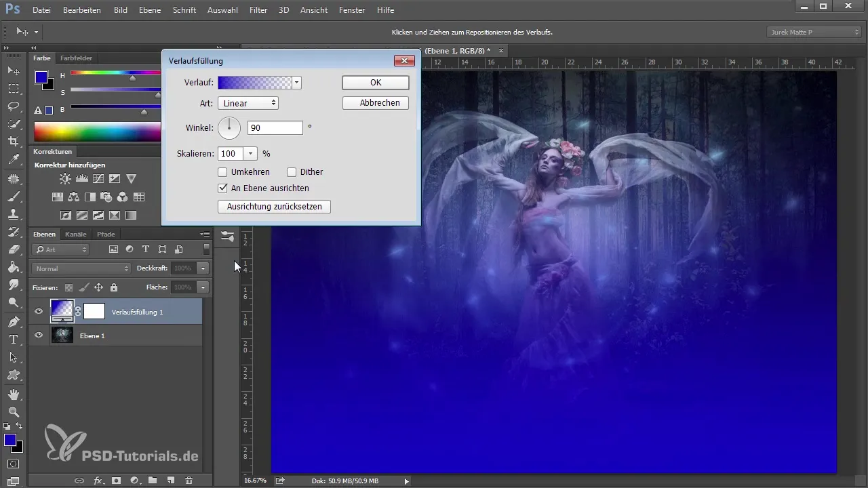
Task: Enable the Dither checkbox
Action: click(292, 172)
